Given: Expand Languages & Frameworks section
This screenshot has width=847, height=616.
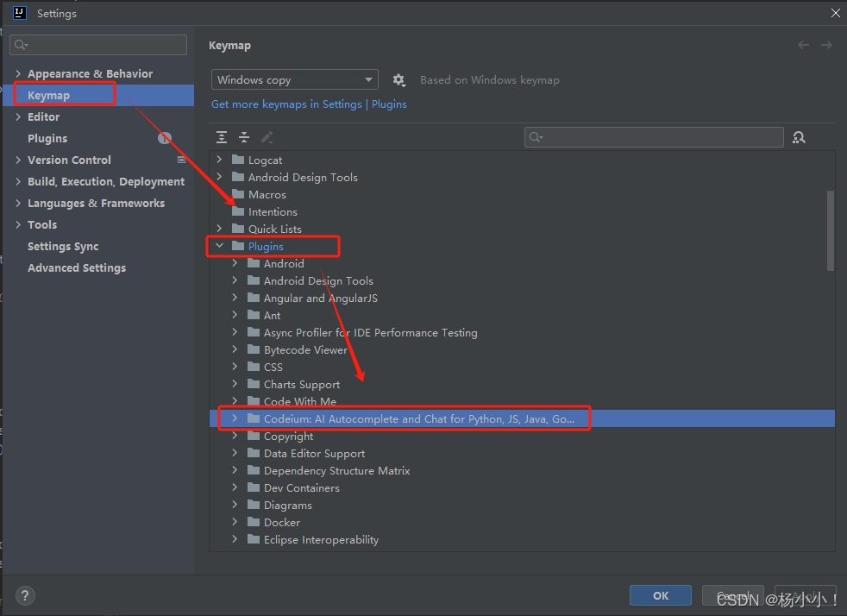Looking at the screenshot, I should pyautogui.click(x=18, y=203).
